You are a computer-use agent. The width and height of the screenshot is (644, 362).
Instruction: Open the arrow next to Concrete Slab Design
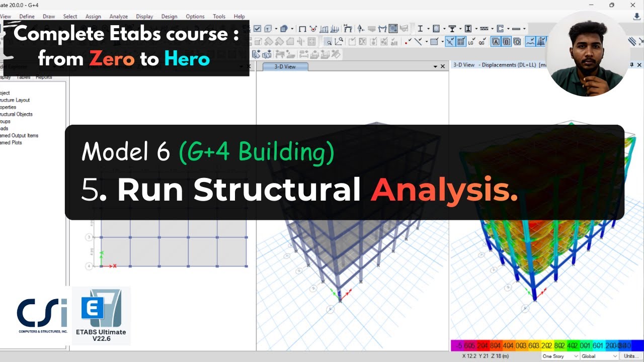[524, 29]
